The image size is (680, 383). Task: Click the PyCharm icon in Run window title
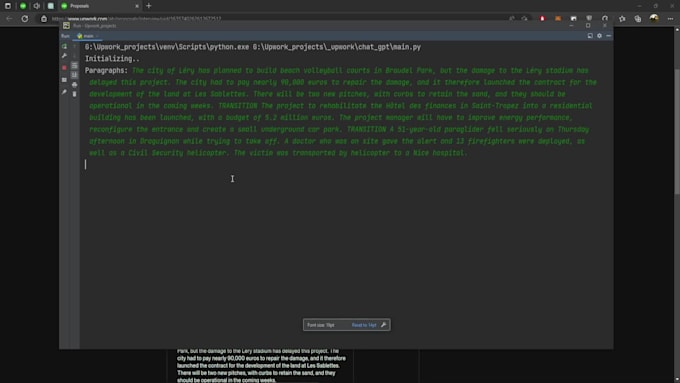[x=66, y=26]
